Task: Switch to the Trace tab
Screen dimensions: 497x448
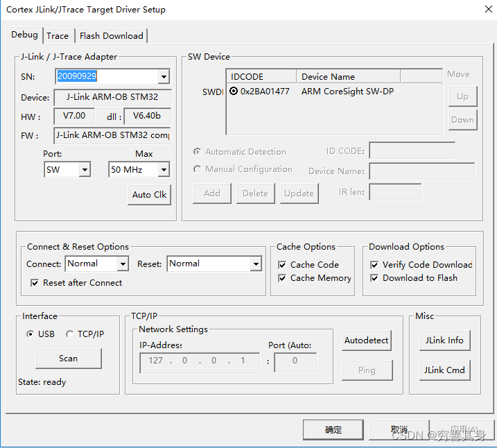Action: [x=58, y=36]
